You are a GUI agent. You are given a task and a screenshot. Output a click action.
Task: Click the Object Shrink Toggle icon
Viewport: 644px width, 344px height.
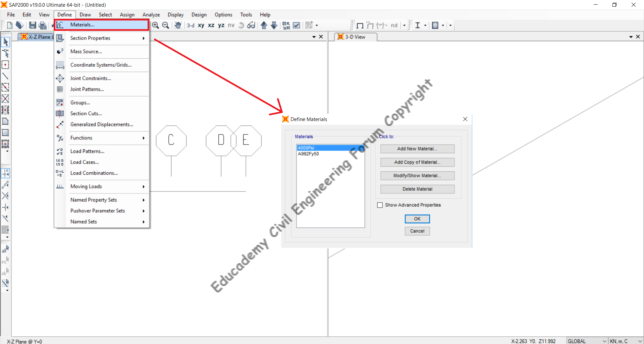click(x=286, y=25)
